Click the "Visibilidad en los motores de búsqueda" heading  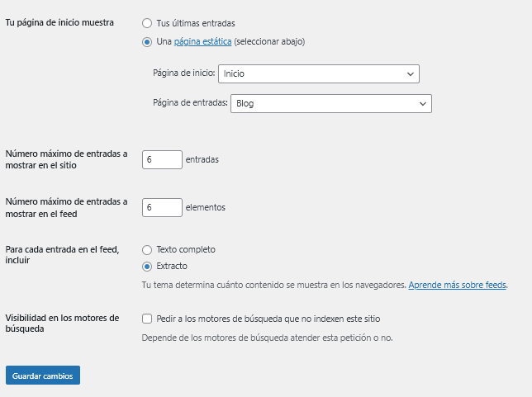click(x=63, y=323)
